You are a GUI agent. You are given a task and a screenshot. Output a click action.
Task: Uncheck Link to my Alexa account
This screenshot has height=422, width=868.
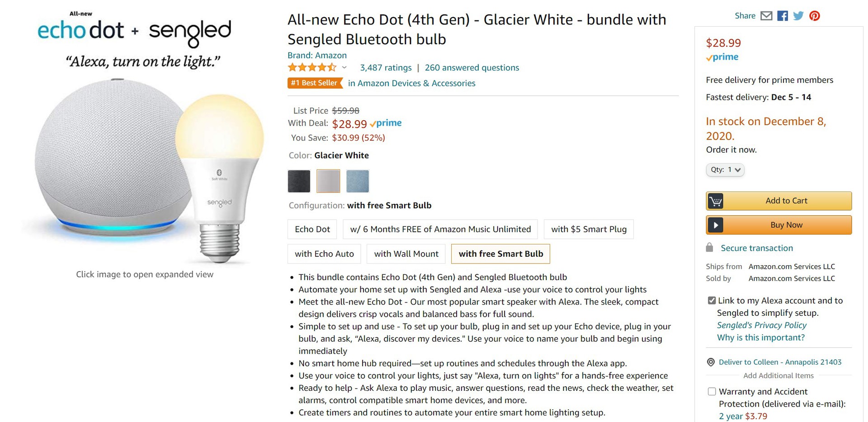point(712,300)
